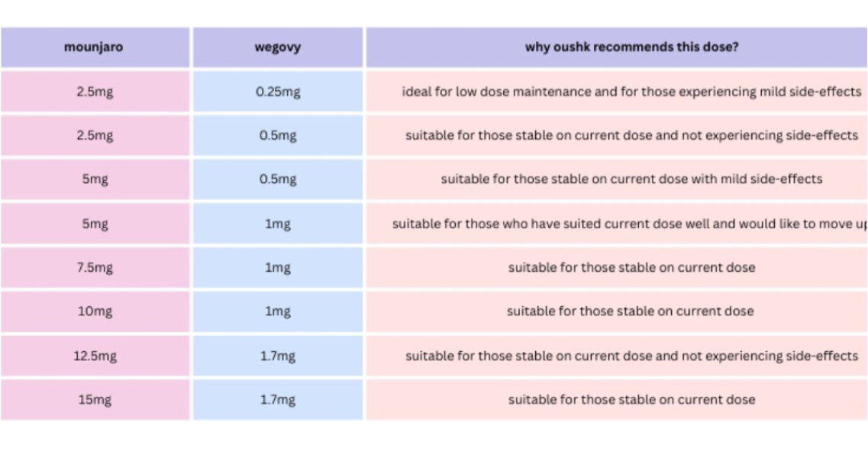868x458 pixels.
Task: Click the mounjaro column header
Action: 95,47
